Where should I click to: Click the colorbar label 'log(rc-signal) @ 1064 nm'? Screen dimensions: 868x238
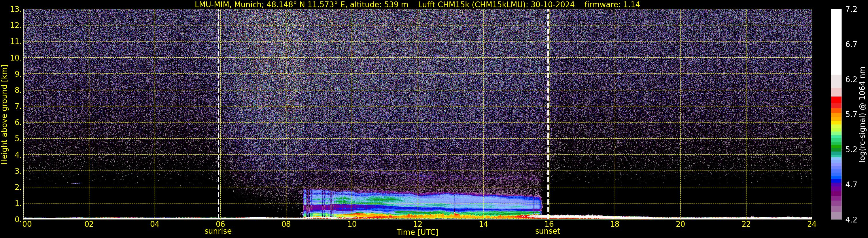[x=862, y=114]
